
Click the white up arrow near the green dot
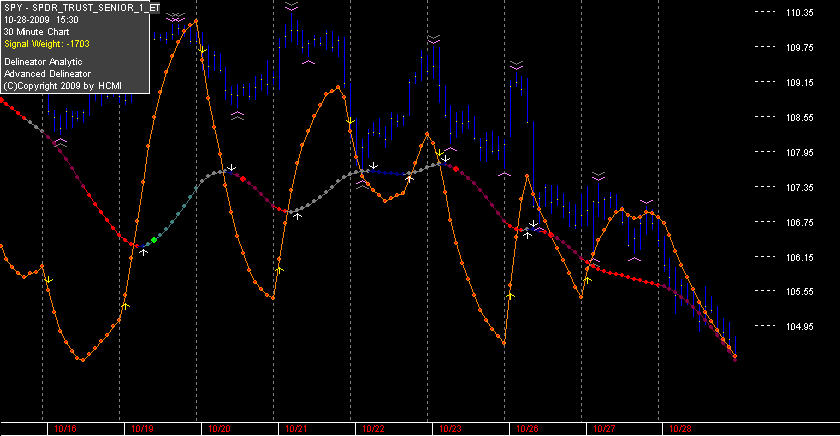144,251
